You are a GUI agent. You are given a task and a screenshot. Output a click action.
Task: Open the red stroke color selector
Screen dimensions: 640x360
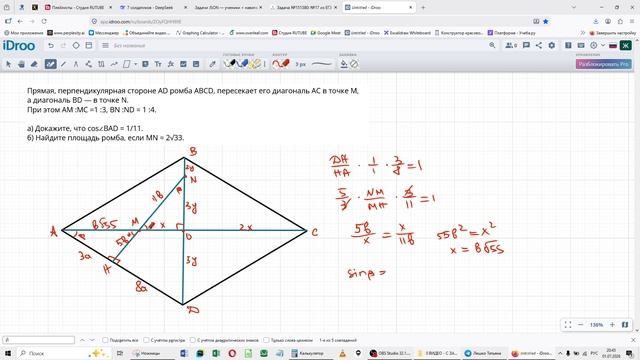(x=281, y=64)
